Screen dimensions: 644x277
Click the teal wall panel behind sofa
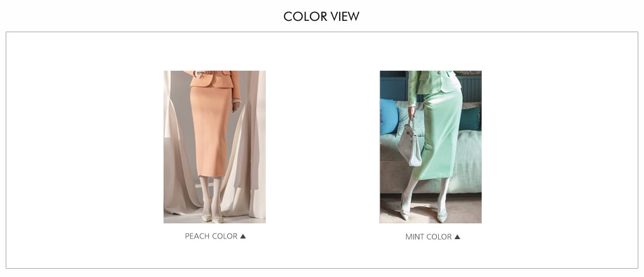[472, 88]
